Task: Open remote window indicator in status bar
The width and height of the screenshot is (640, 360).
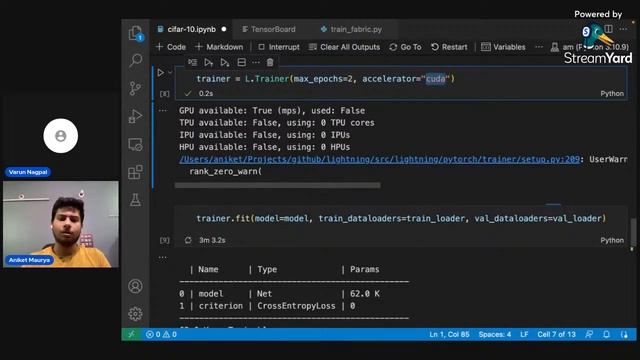Action: point(131,334)
